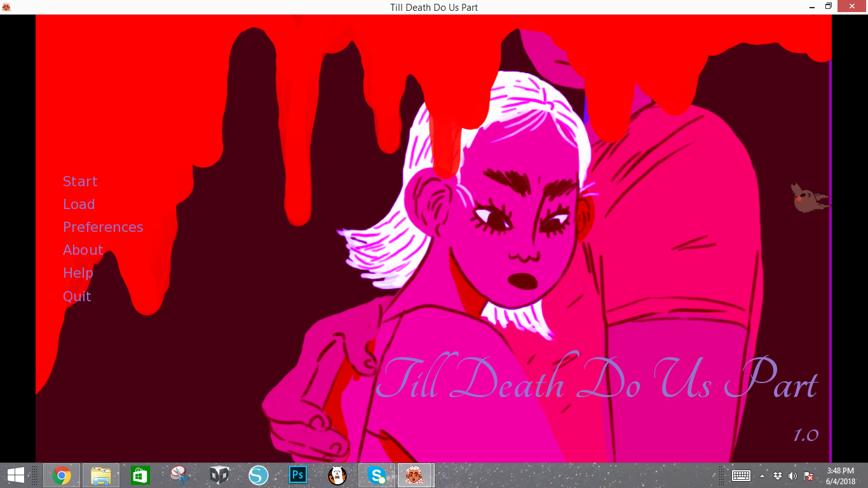
Task: Launch Photoshop from taskbar
Action: click(x=298, y=475)
